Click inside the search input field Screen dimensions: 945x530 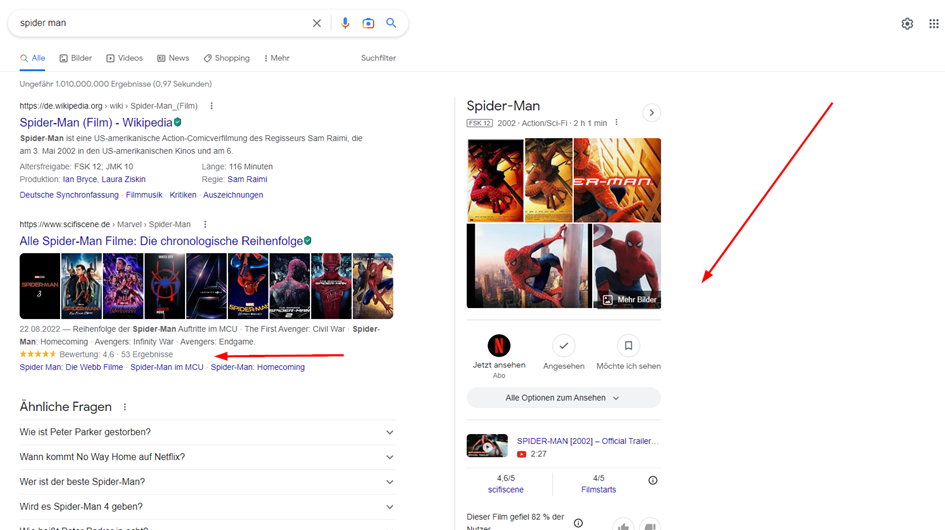pos(160,23)
